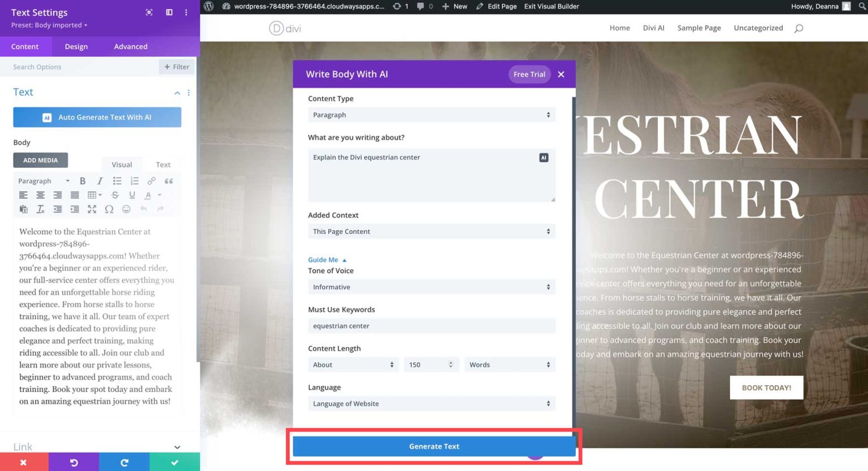The width and height of the screenshot is (868, 471).
Task: Increase the 150 word count stepper
Action: (x=450, y=362)
